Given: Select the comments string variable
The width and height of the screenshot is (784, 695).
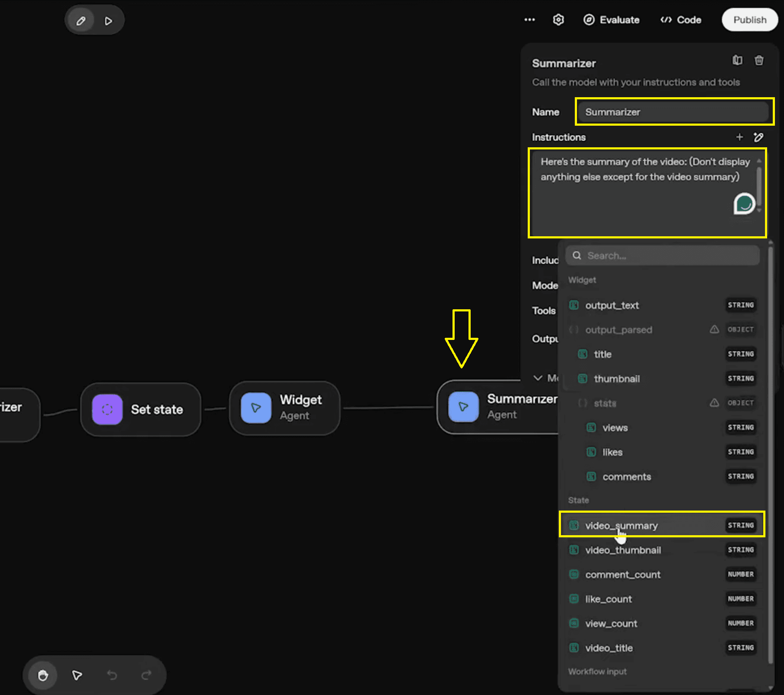Looking at the screenshot, I should pos(662,476).
